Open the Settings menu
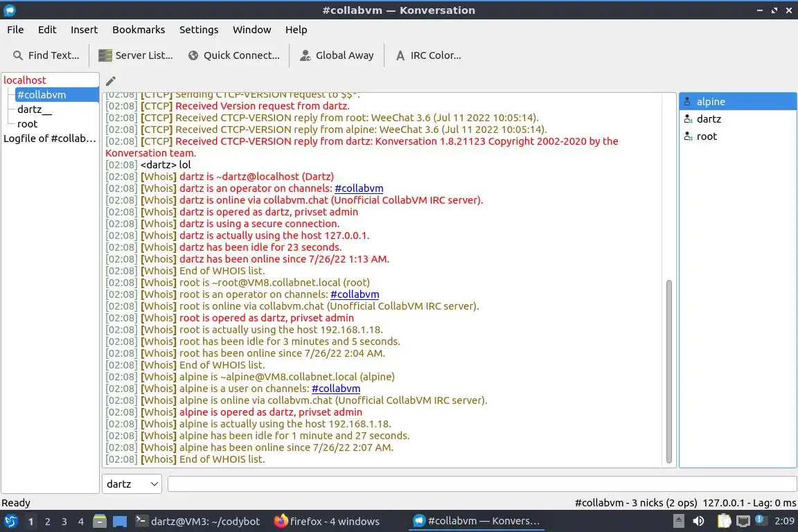798x532 pixels. point(199,30)
